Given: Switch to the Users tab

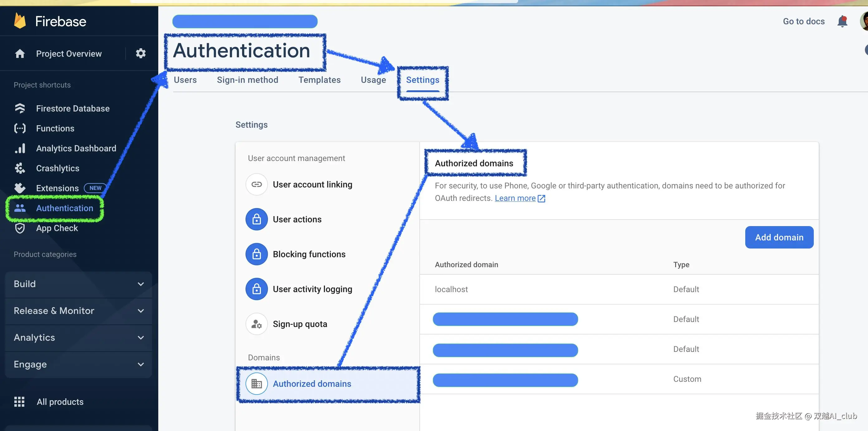Looking at the screenshot, I should click(185, 80).
